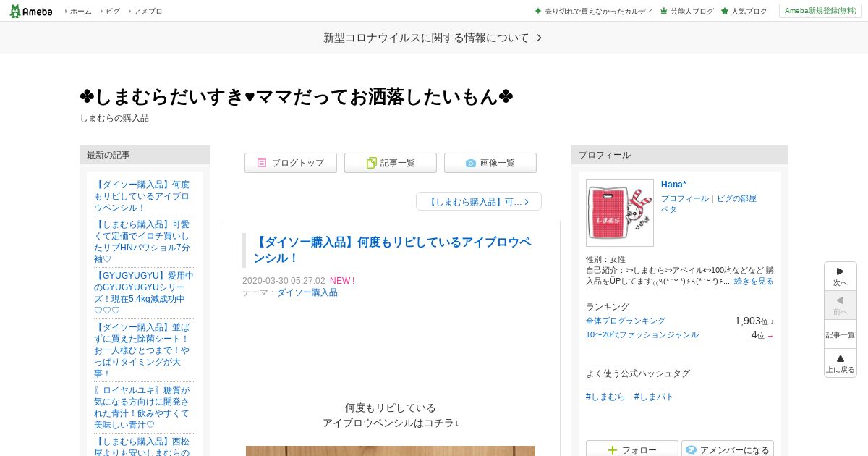Click the green documents icon on 記事一覧
Screen dimensions: 868x456
(x=371, y=163)
